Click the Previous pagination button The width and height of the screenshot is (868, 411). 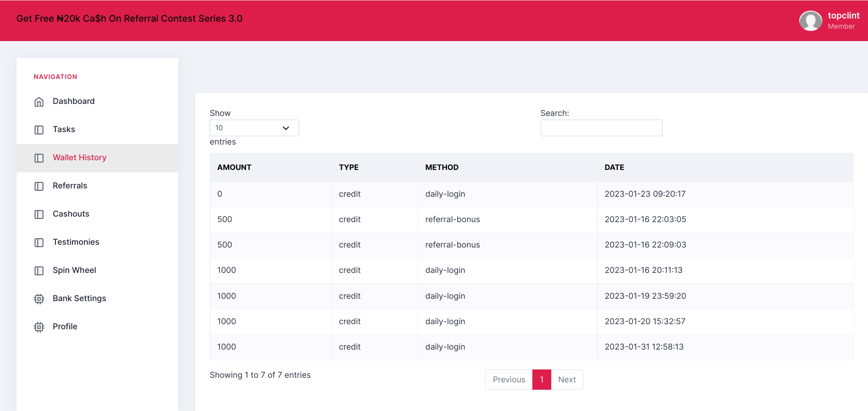pos(509,380)
